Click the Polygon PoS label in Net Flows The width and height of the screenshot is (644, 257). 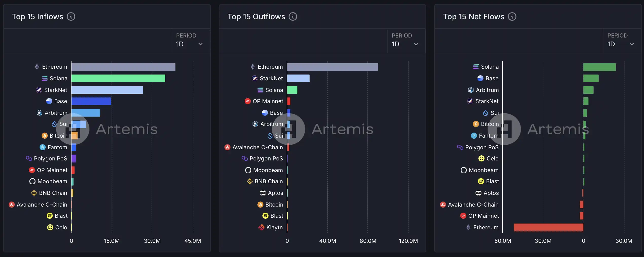(482, 148)
